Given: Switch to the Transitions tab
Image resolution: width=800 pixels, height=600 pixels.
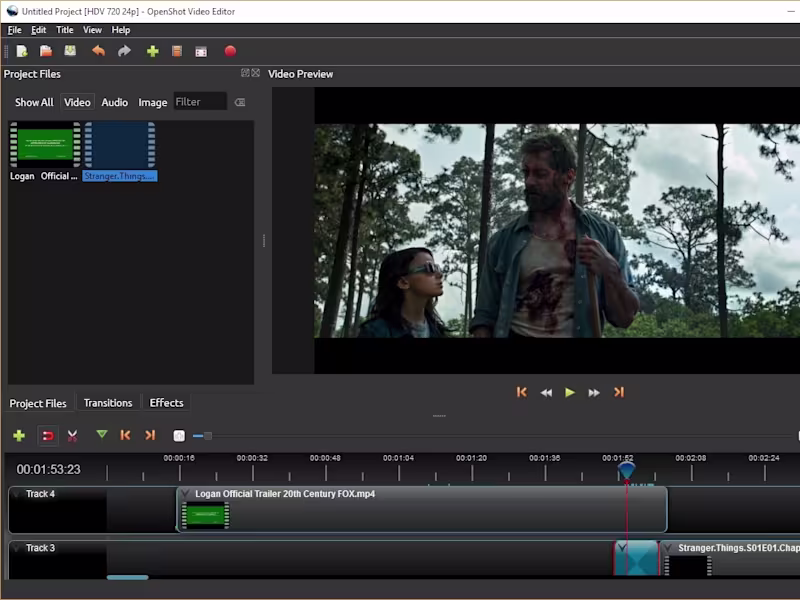Looking at the screenshot, I should pos(108,403).
